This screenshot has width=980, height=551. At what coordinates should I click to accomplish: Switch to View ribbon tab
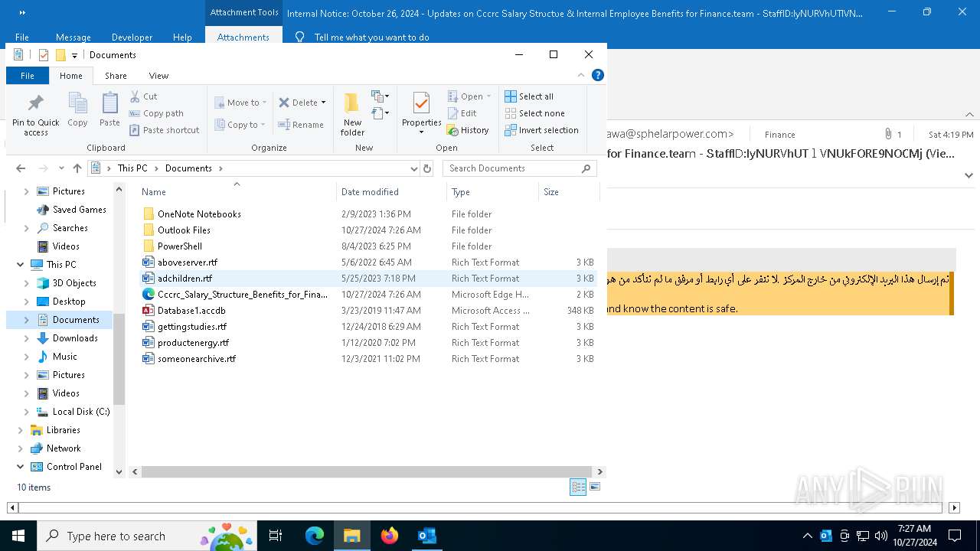pos(158,76)
